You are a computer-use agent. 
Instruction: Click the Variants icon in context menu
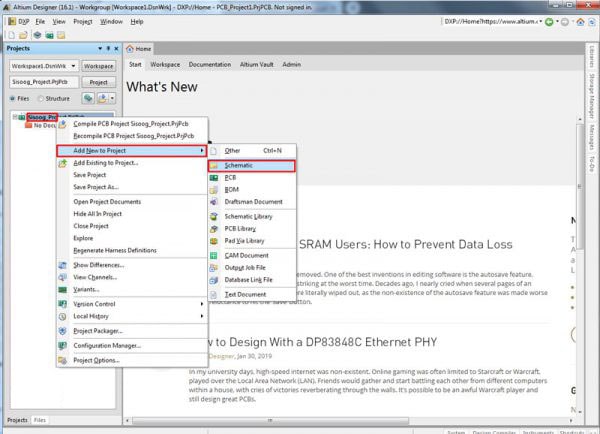click(63, 290)
